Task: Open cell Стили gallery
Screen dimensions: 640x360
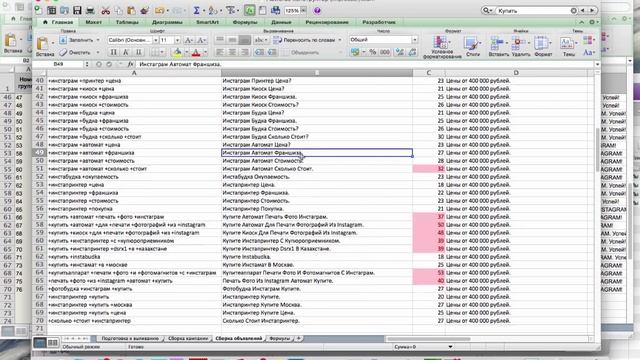Action: [x=472, y=46]
